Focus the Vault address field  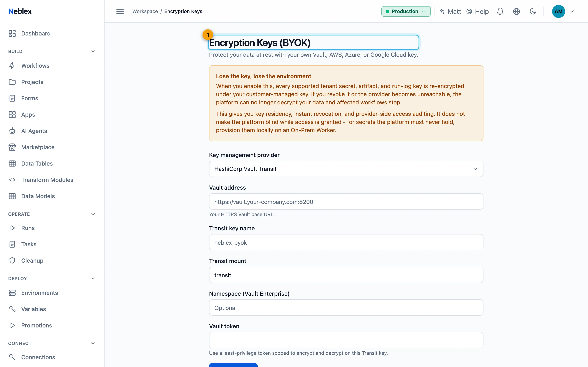point(346,201)
